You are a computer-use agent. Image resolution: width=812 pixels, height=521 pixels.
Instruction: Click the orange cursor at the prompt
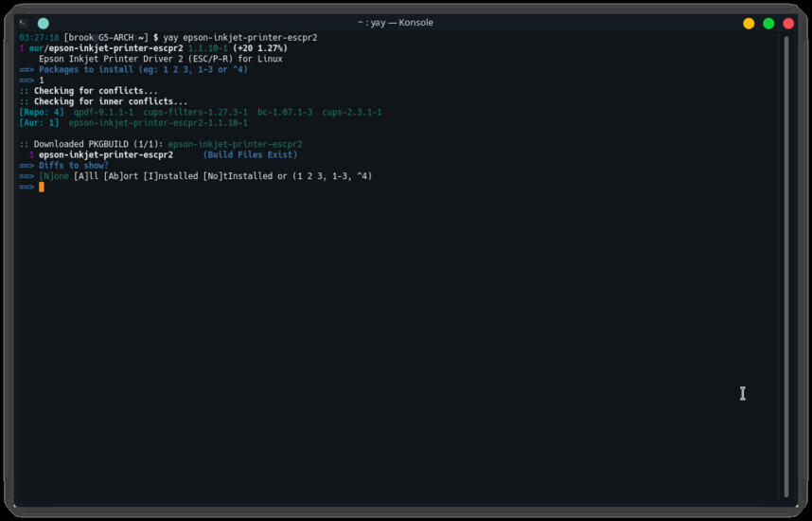tap(42, 188)
